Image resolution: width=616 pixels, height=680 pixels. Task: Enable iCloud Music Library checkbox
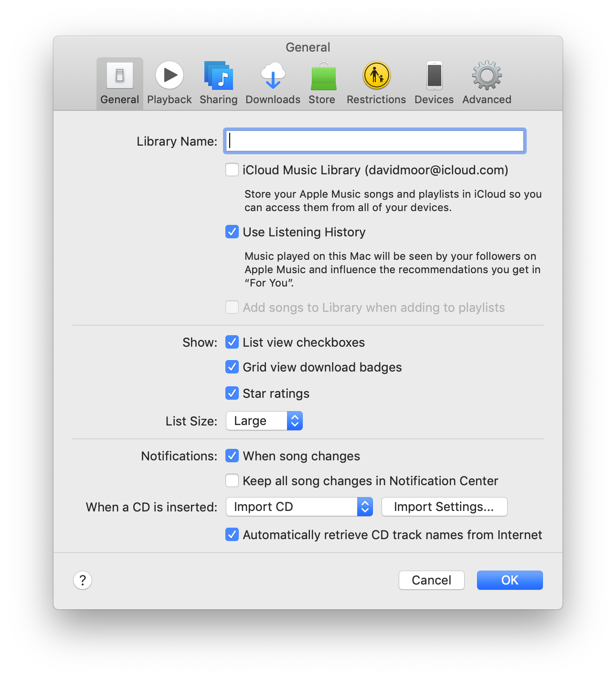tap(232, 170)
